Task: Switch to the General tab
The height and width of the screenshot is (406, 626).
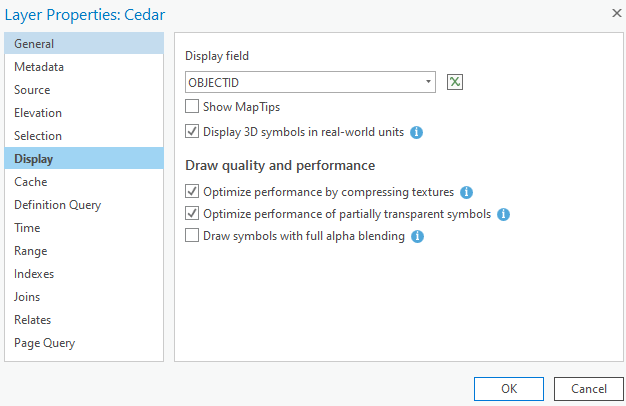Action: pos(34,44)
